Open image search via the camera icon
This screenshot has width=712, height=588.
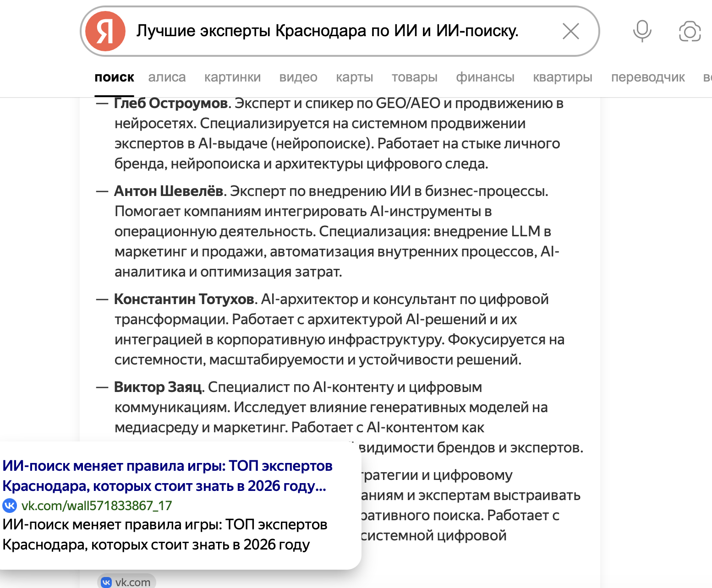click(690, 31)
